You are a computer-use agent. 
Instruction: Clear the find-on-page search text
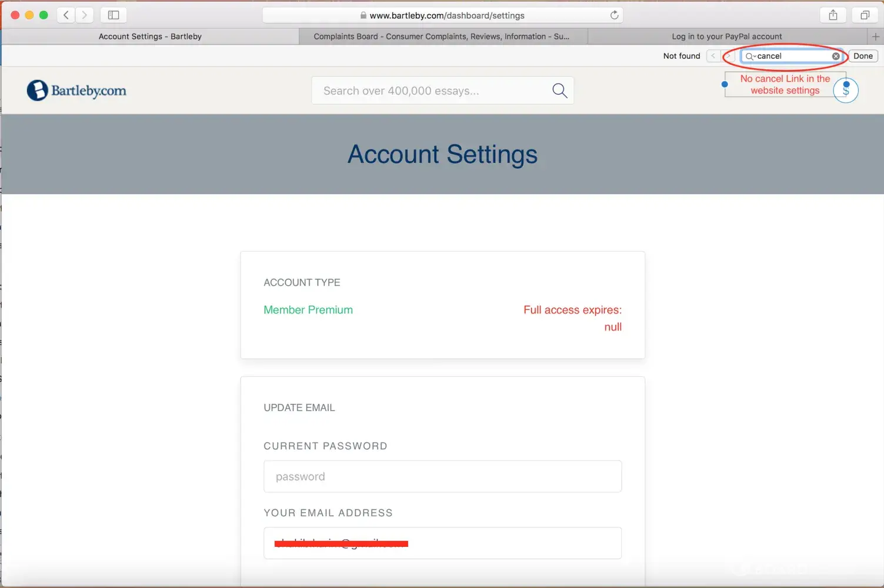point(836,56)
